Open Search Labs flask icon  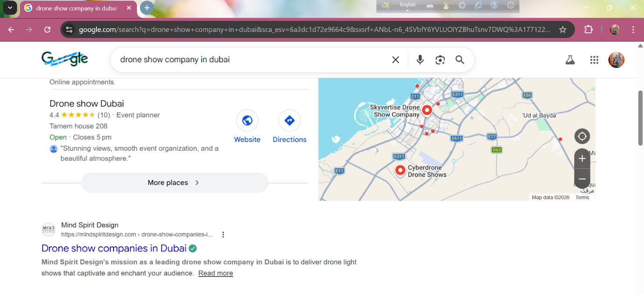(x=570, y=60)
